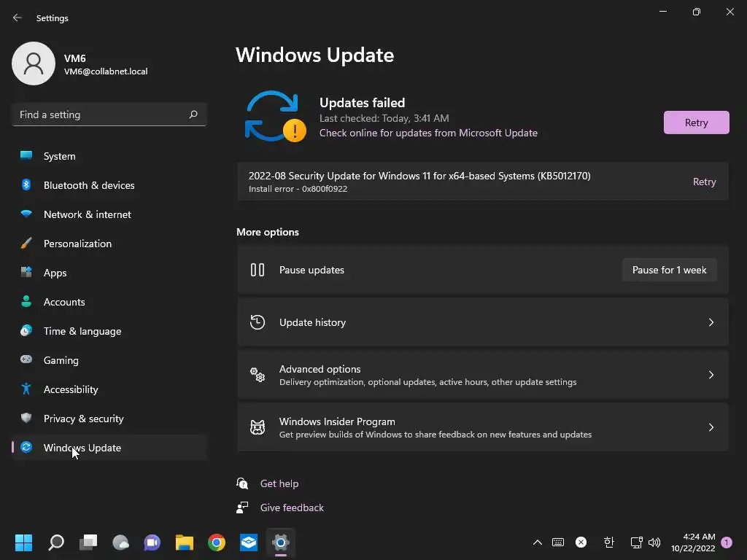Click the Insider Program cat mascot icon

click(258, 427)
